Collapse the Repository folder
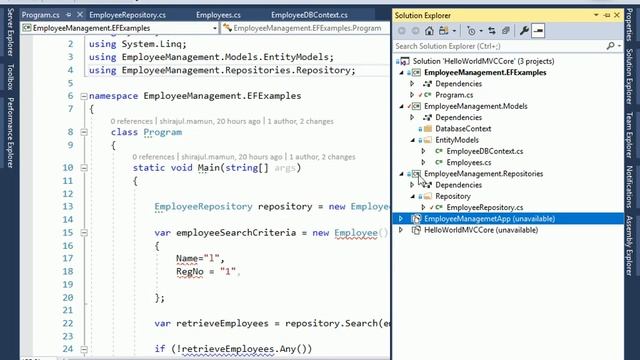This screenshot has height=360, width=640. (x=412, y=196)
